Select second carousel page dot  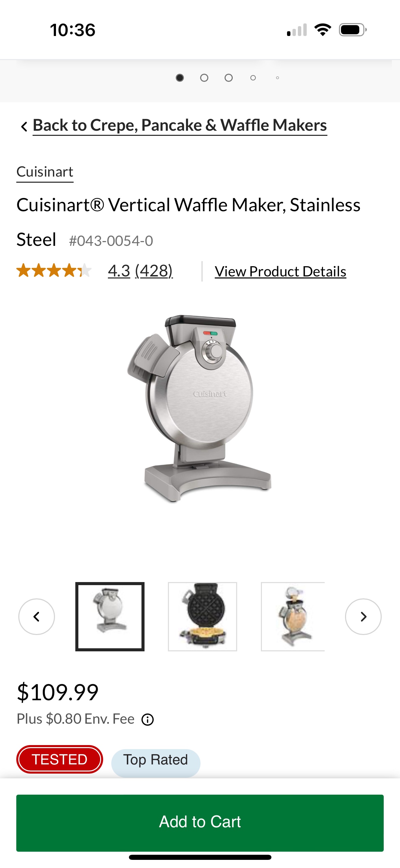(x=204, y=78)
